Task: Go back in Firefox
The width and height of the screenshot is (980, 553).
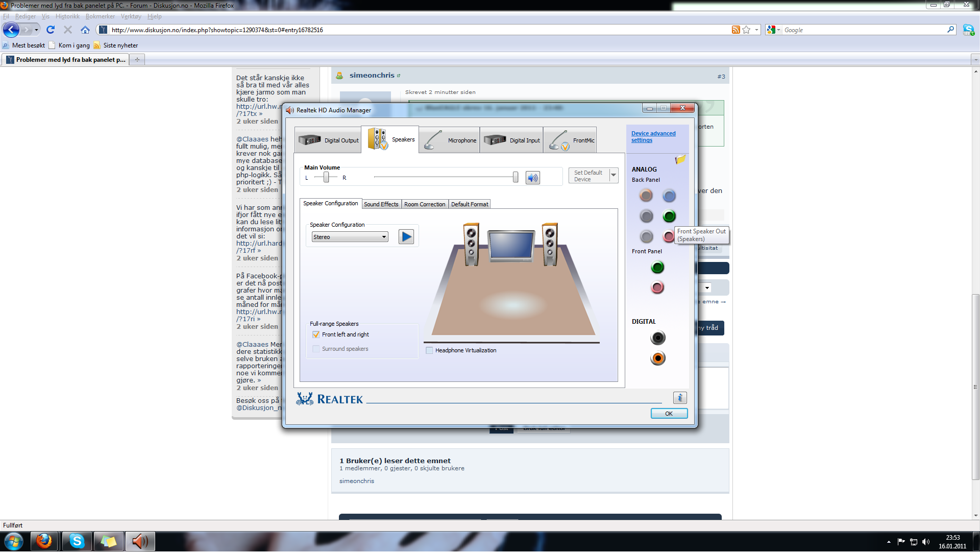Action: click(x=11, y=30)
